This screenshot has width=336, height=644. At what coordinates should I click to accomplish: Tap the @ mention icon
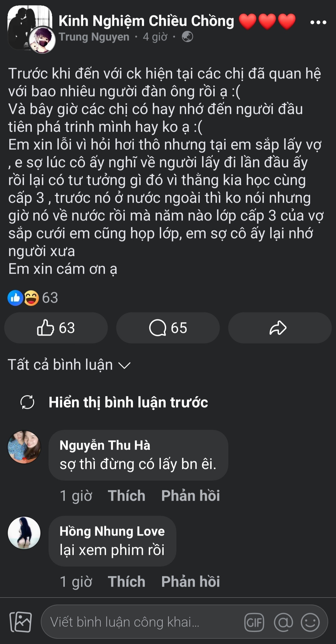(283, 622)
